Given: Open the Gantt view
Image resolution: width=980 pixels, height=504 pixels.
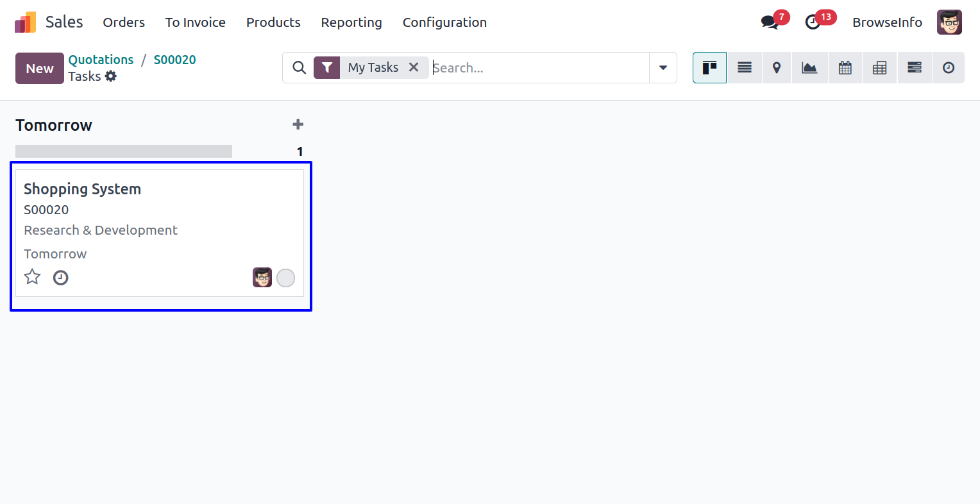Looking at the screenshot, I should [915, 68].
